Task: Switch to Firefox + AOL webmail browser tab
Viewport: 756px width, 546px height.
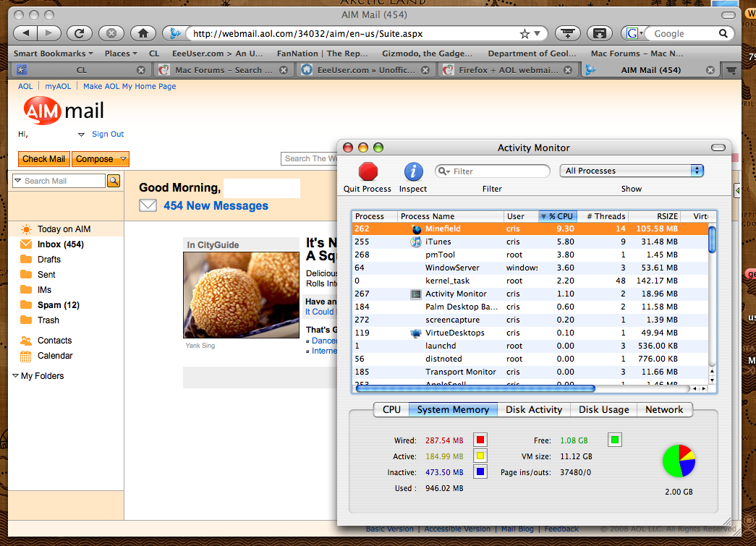Action: coord(508,70)
